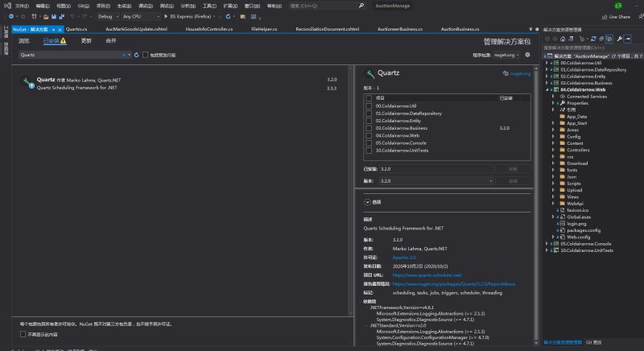Open the version 3.2.0 dropdown
Image resolution: width=644 pixels, height=351 pixels.
pos(436,180)
